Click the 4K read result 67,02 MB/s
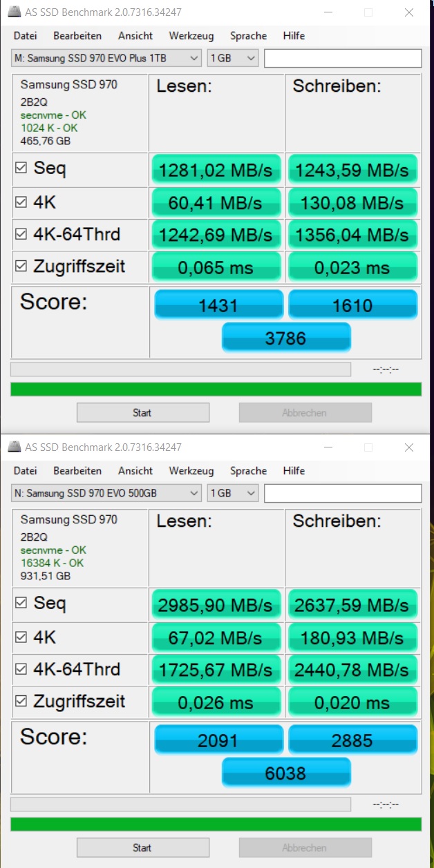434x868 pixels. (x=216, y=638)
